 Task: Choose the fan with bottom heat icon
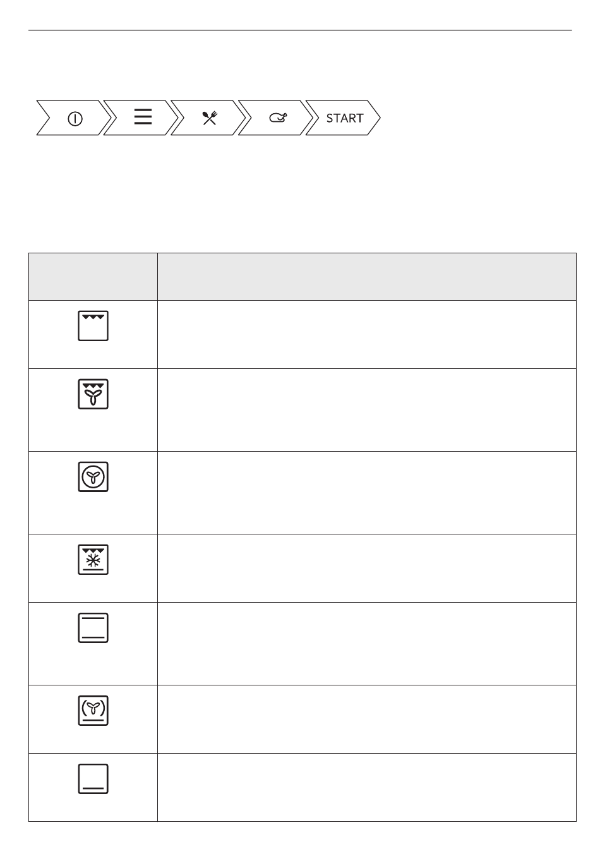click(x=93, y=710)
